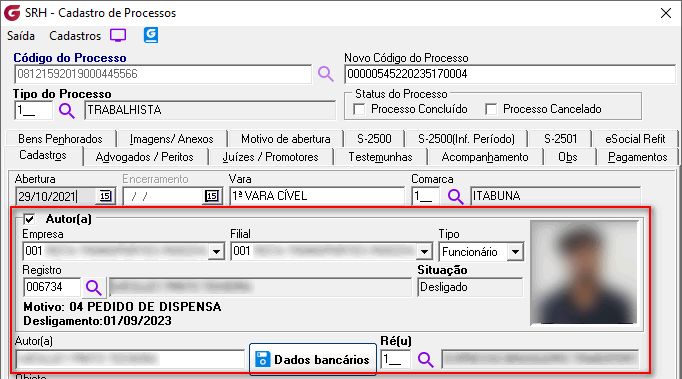Switch to Imagens/ Anexos tab
The width and height of the screenshot is (682, 379).
click(172, 139)
